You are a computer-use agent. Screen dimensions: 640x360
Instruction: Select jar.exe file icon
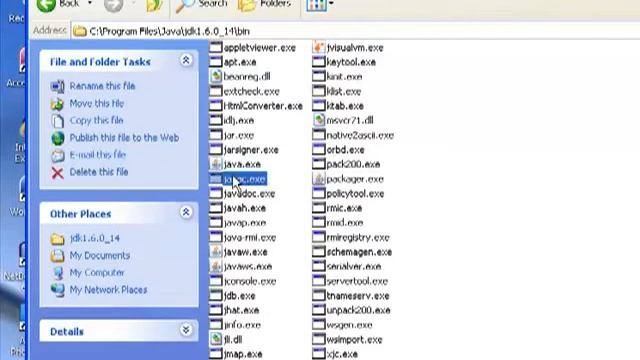pyautogui.click(x=216, y=135)
